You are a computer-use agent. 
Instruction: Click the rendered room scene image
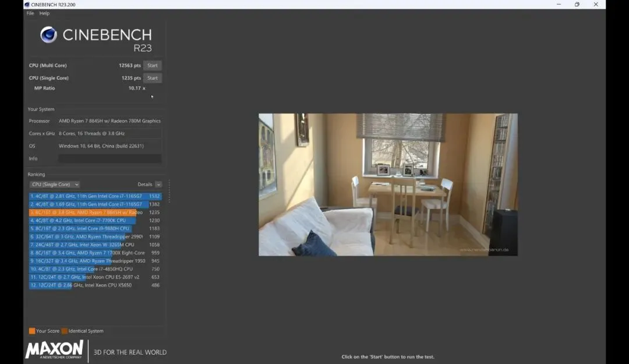[x=388, y=185]
